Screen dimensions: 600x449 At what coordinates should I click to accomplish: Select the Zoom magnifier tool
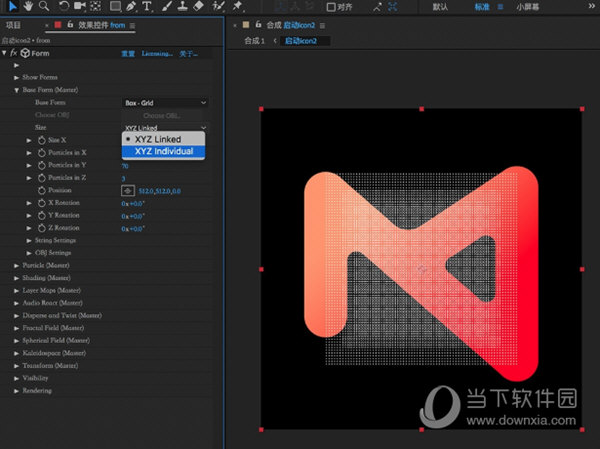pos(44,6)
